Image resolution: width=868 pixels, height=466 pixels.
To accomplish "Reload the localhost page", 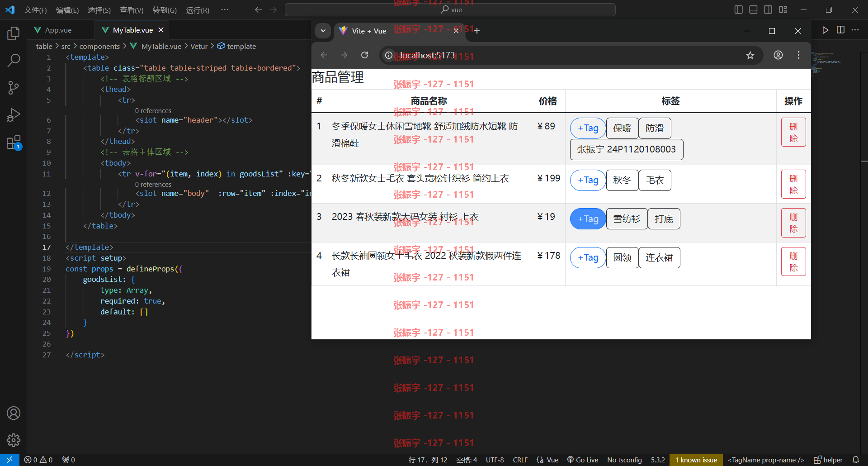I will tap(365, 55).
